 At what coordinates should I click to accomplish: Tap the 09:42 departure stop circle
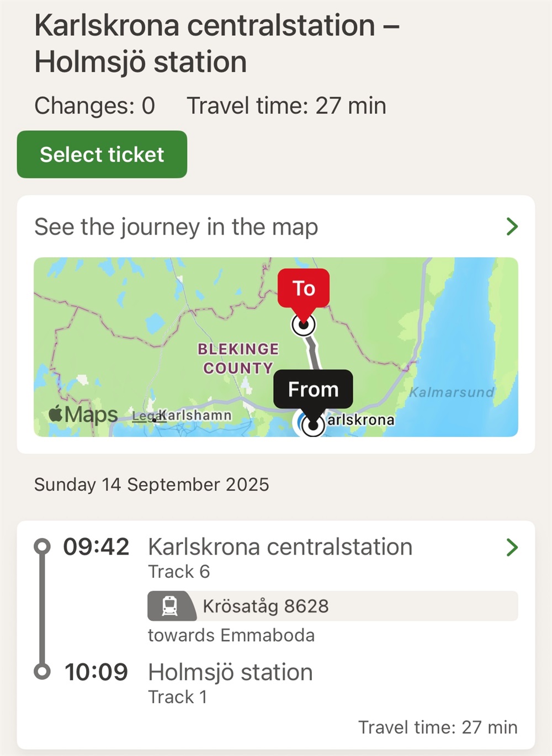(42, 546)
